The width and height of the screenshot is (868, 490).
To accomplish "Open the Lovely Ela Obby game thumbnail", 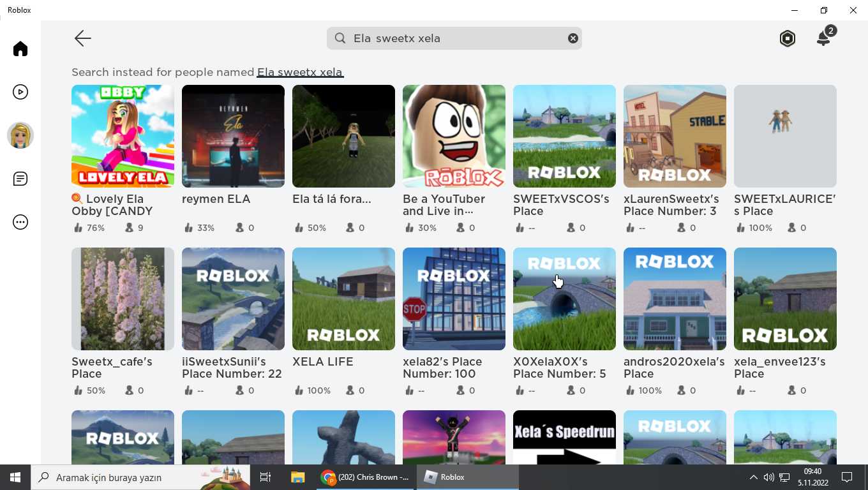I will 123,136.
